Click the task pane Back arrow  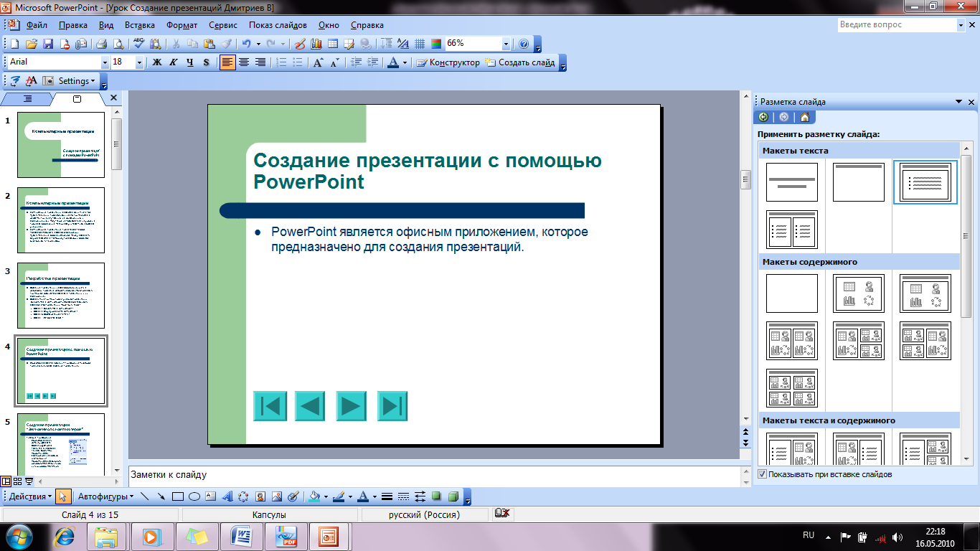[763, 117]
